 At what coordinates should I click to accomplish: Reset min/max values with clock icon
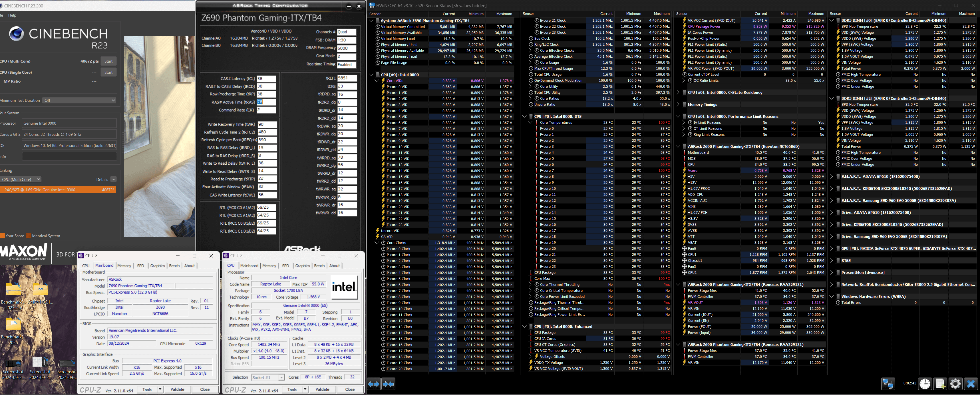point(925,384)
